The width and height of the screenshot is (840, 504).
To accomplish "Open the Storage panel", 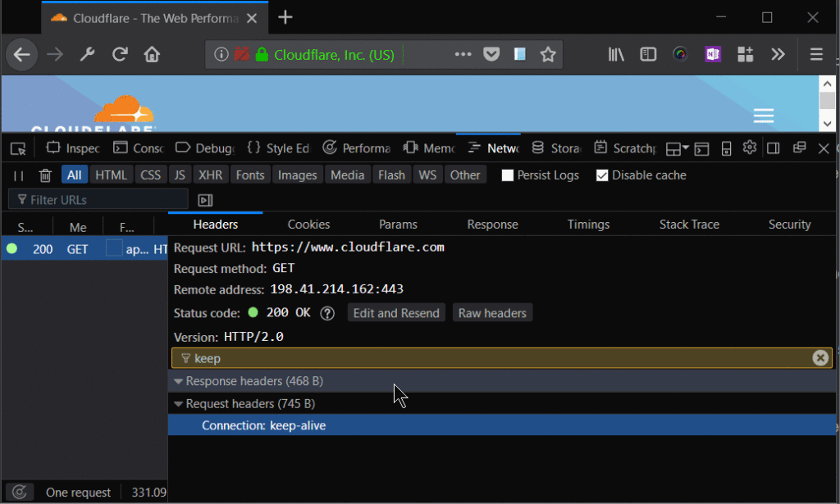I will 557,148.
